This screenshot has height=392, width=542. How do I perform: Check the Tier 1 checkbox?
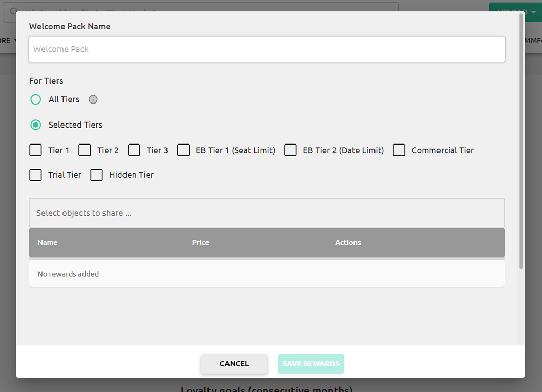pyautogui.click(x=35, y=150)
